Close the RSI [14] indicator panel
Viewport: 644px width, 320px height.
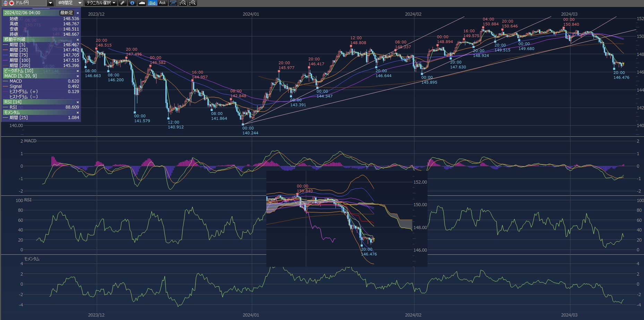click(78, 102)
